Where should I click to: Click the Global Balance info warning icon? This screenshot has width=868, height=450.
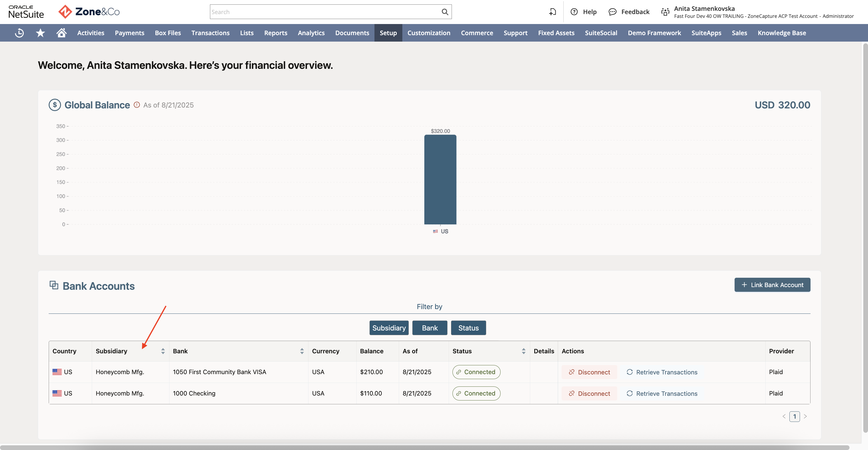pos(136,105)
